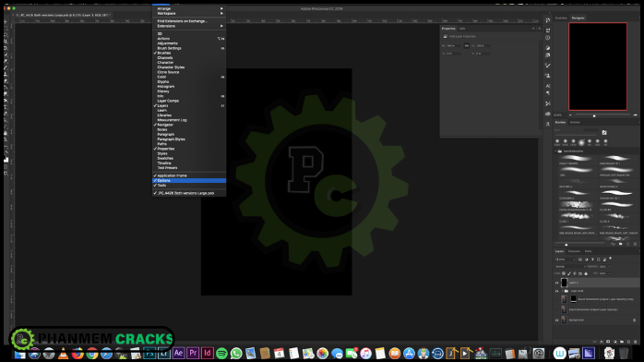Open the layer filter Kind dropdown
The height and width of the screenshot is (362, 644).
pos(566,259)
